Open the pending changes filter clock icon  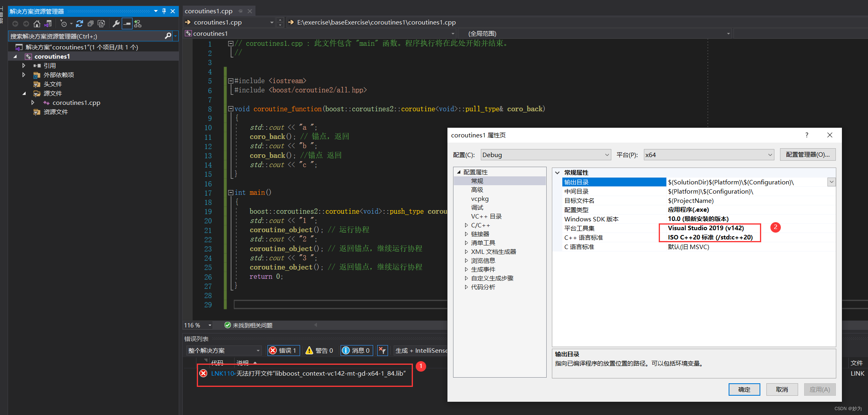(63, 24)
